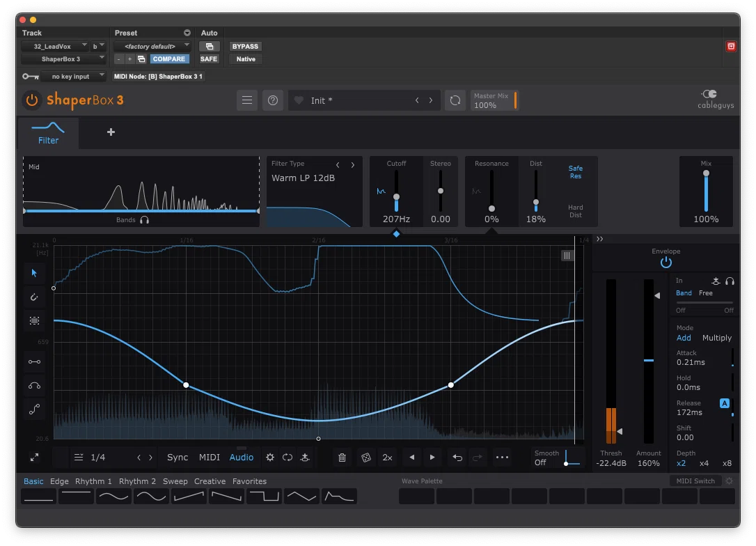This screenshot has height=546, width=756.
Task: Add a new shaper with plus tab
Action: tap(111, 132)
